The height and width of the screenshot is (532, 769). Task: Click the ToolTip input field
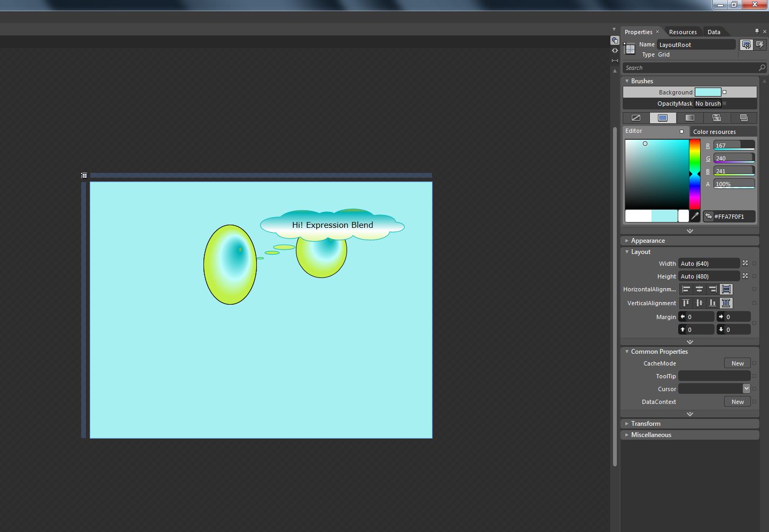[715, 376]
